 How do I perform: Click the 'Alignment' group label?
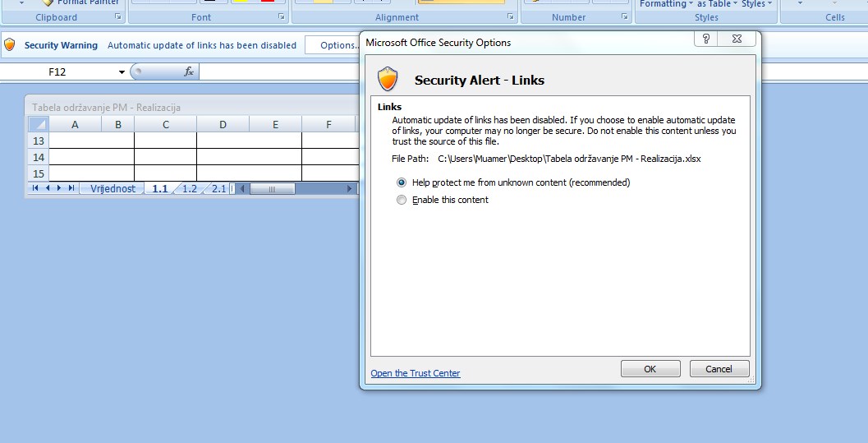[x=397, y=17]
